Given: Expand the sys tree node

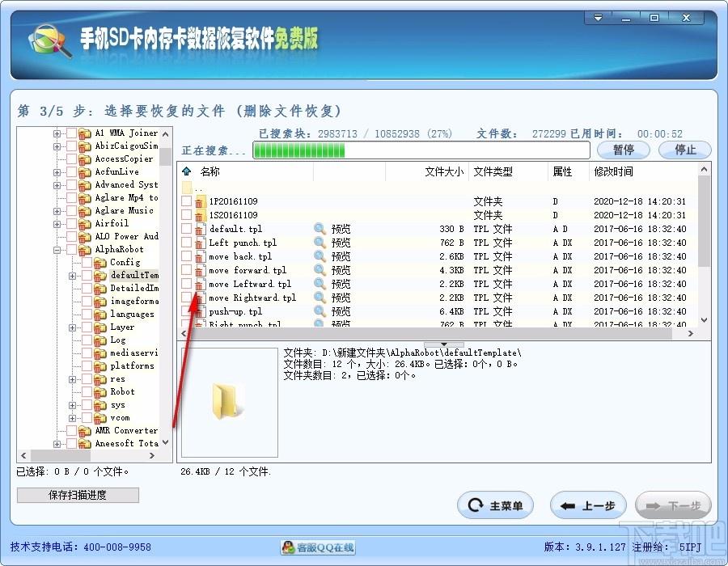Looking at the screenshot, I should (x=73, y=405).
